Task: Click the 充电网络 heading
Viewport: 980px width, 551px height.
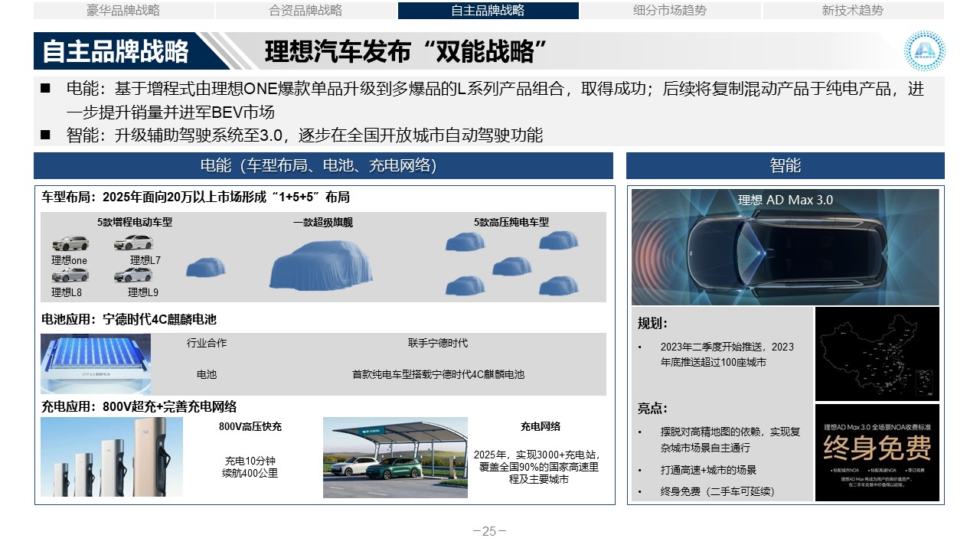Action: click(541, 426)
